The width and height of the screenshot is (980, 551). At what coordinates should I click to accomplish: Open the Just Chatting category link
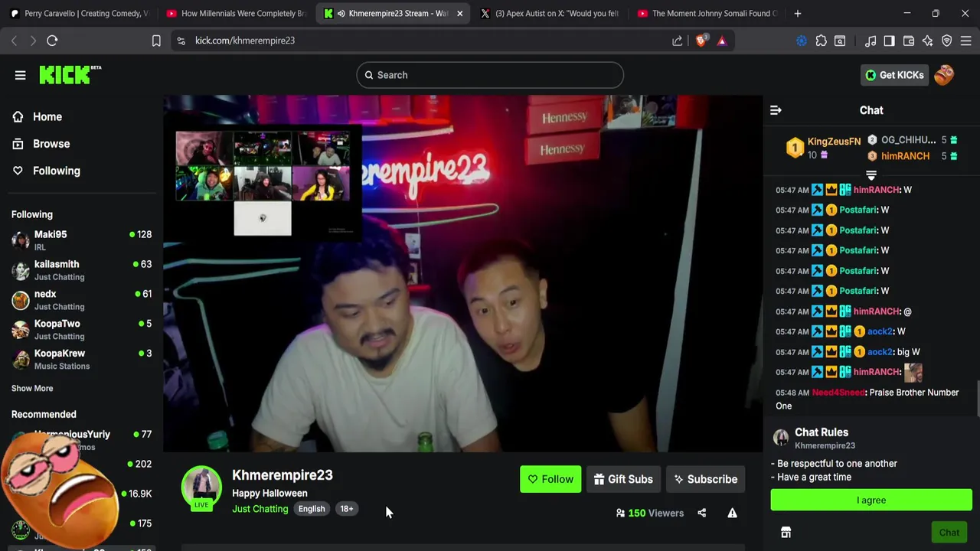[260, 509]
